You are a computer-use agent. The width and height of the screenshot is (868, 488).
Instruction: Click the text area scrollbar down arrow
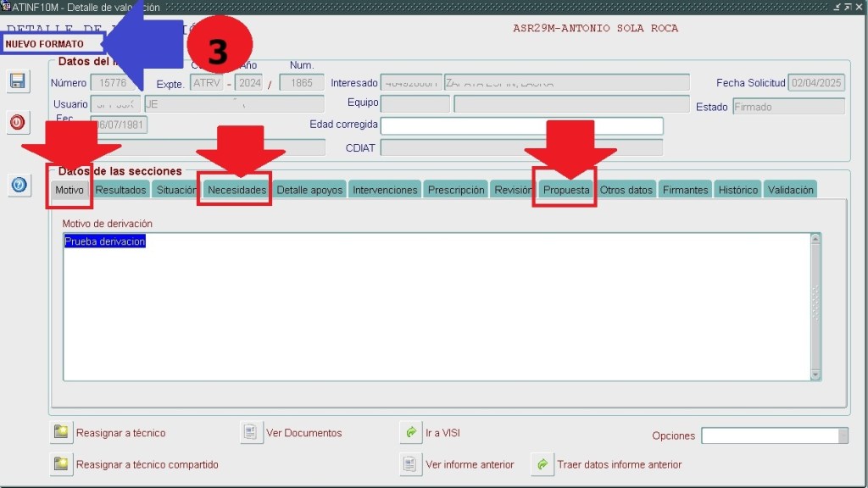815,374
